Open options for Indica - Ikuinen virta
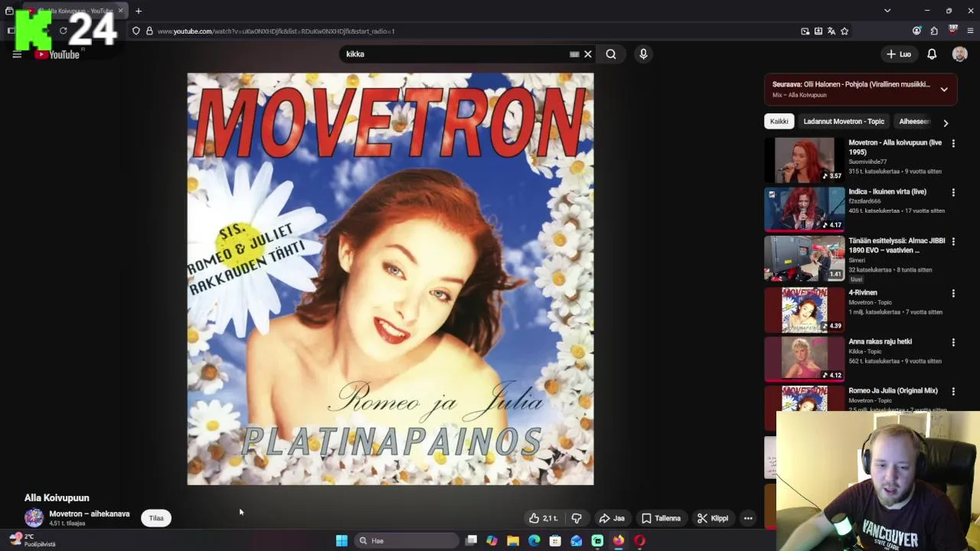This screenshot has width=980, height=551. [953, 192]
